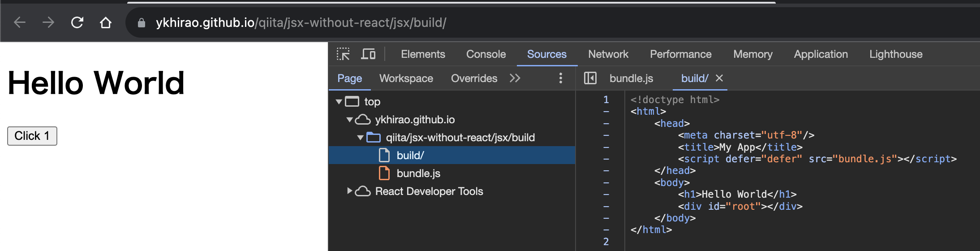Click the browser address bar URL
The height and width of the screenshot is (251, 980).
click(x=301, y=23)
